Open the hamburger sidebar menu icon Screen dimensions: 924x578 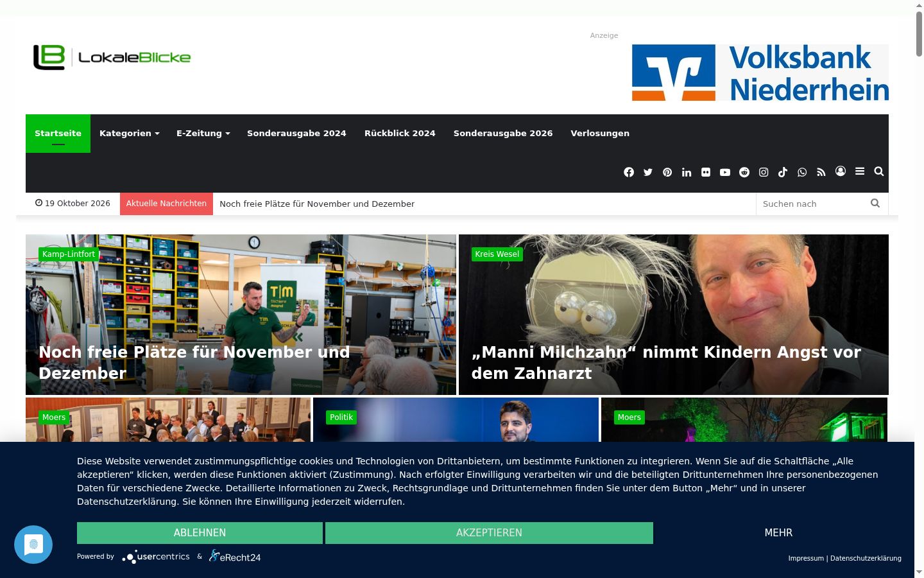pos(860,171)
